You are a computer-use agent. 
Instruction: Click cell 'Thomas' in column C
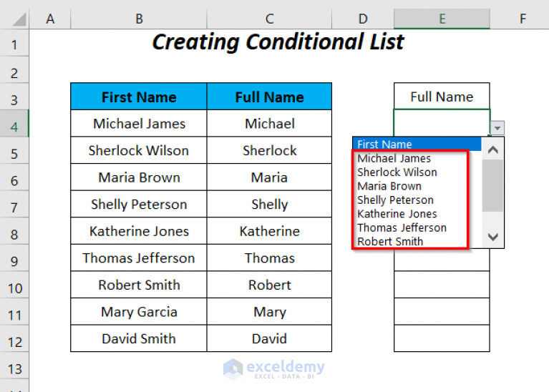tap(269, 258)
